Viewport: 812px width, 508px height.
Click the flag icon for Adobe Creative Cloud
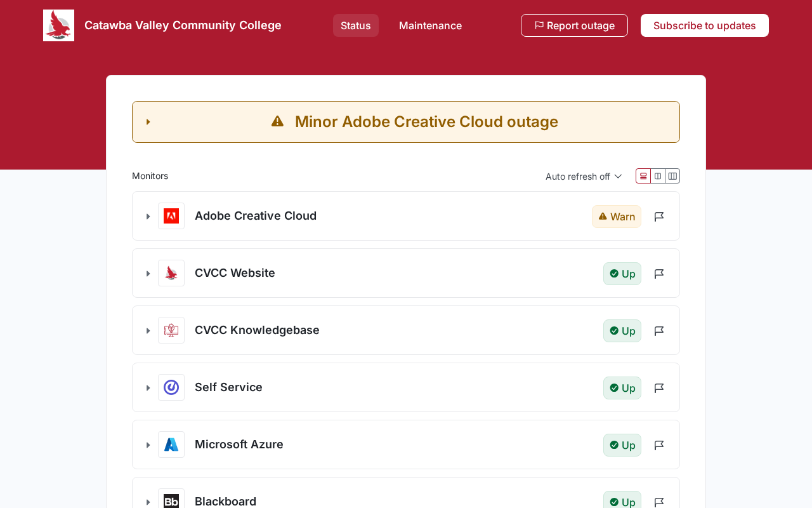(x=659, y=217)
